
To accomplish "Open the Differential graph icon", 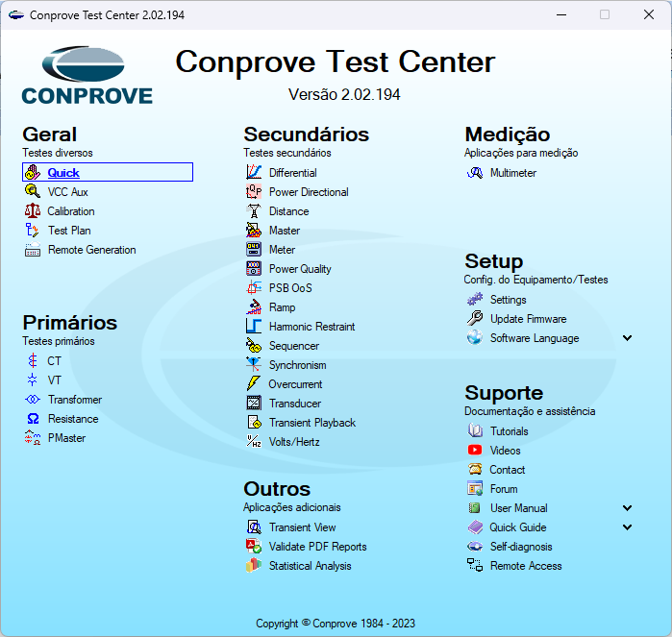I will [254, 172].
